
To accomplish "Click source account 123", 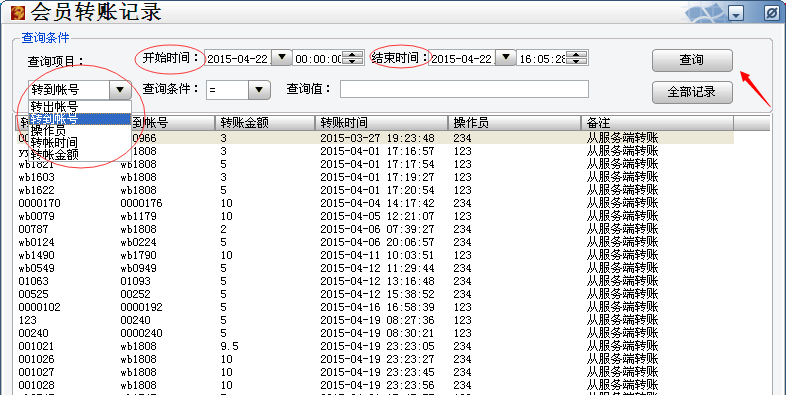I will click(28, 320).
